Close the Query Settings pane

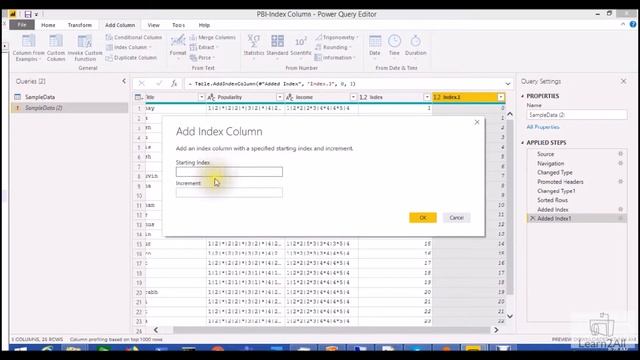[x=624, y=81]
